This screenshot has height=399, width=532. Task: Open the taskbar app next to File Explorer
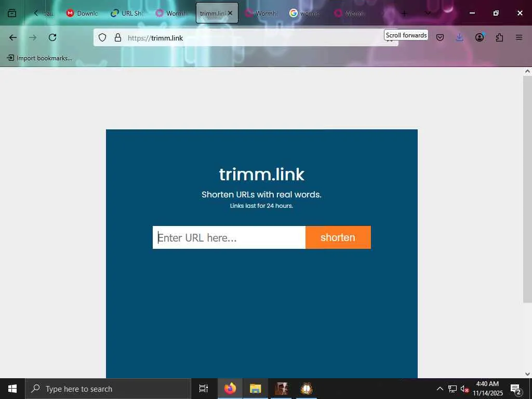click(x=281, y=389)
